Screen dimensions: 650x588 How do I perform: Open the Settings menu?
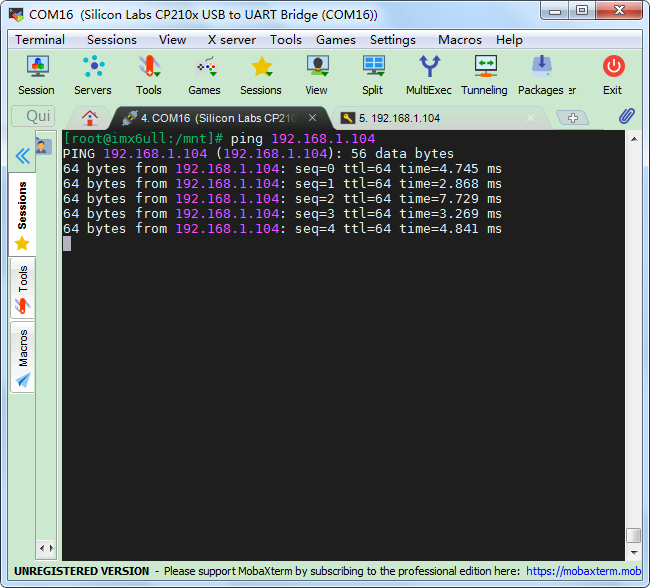tap(393, 40)
